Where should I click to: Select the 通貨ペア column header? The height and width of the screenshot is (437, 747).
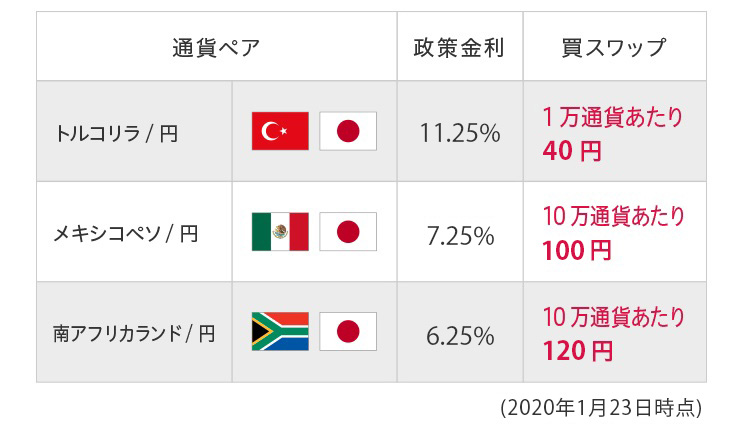tap(215, 47)
